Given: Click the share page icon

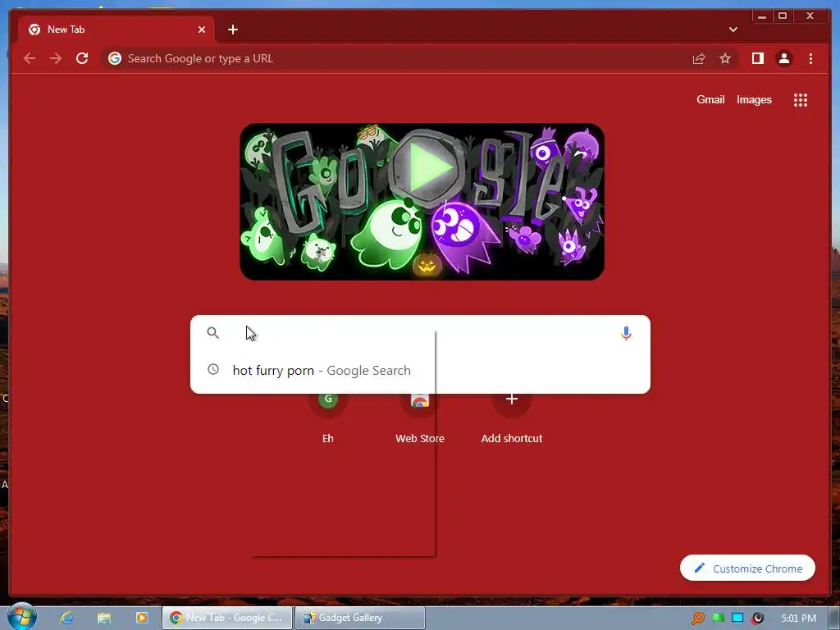Looking at the screenshot, I should tap(699, 58).
